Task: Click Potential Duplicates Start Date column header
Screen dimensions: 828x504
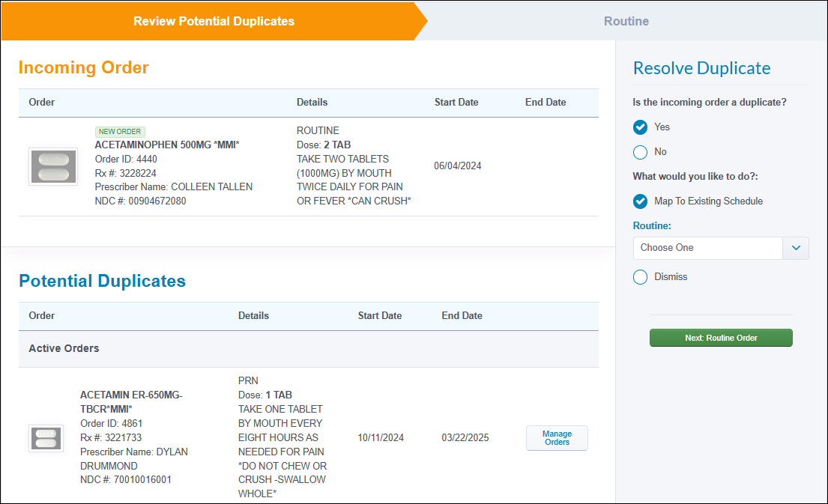Action: point(380,315)
